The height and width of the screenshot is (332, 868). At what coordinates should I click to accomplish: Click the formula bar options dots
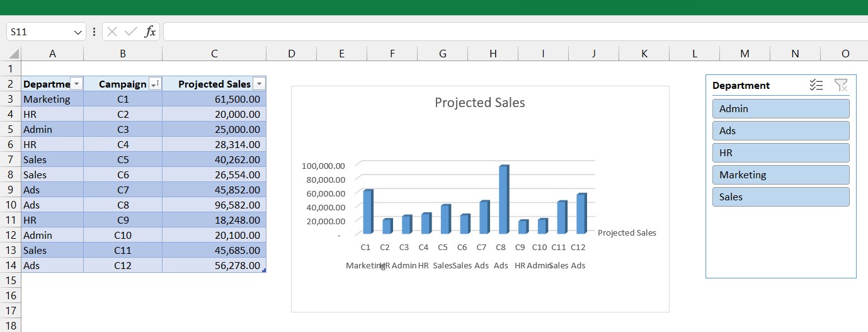(94, 31)
